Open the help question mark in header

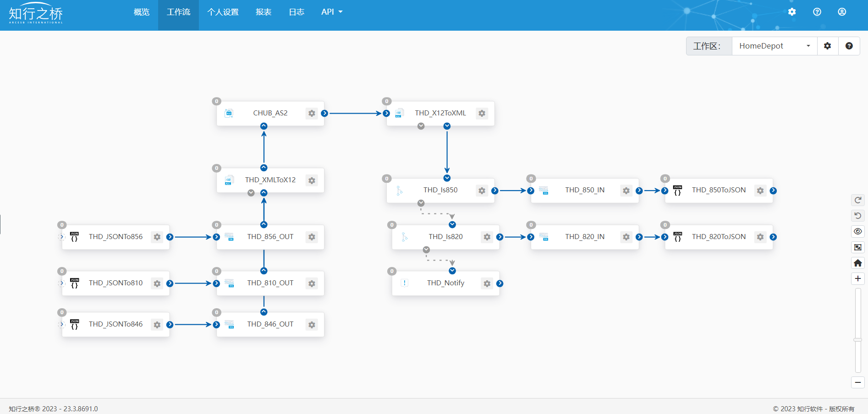[817, 12]
